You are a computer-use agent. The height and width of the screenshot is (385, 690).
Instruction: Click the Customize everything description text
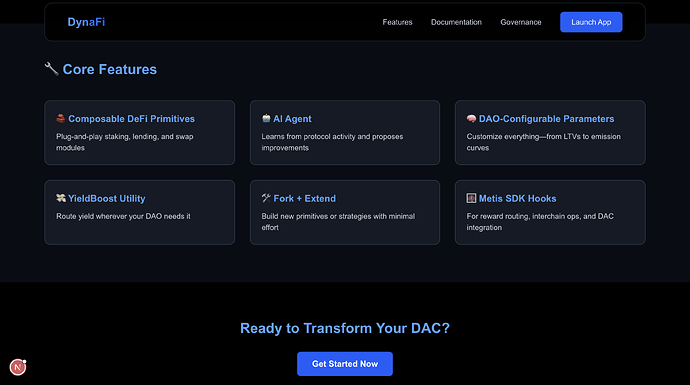point(543,142)
